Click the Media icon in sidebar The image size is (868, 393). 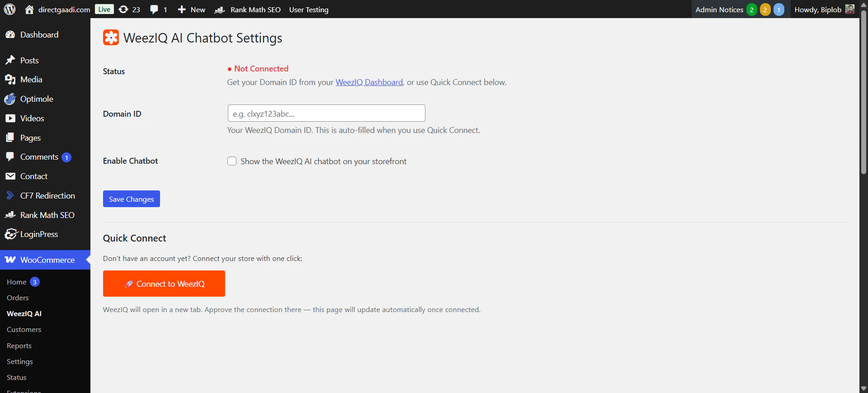click(10, 80)
